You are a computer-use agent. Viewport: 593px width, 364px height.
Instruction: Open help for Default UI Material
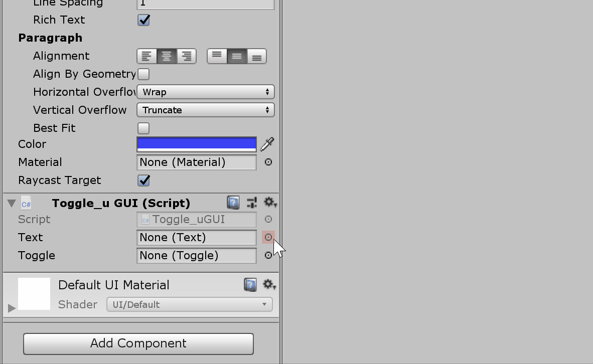(249, 284)
